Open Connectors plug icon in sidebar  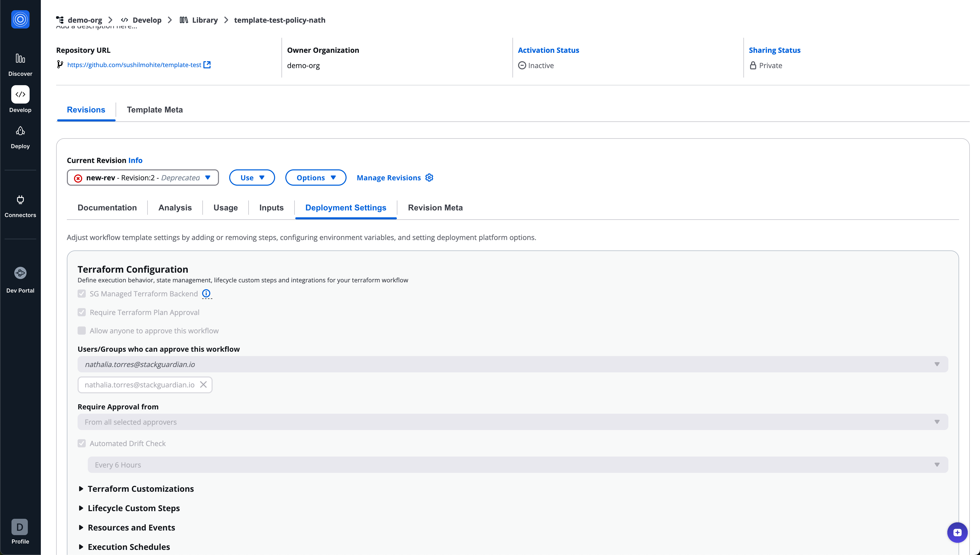20,200
